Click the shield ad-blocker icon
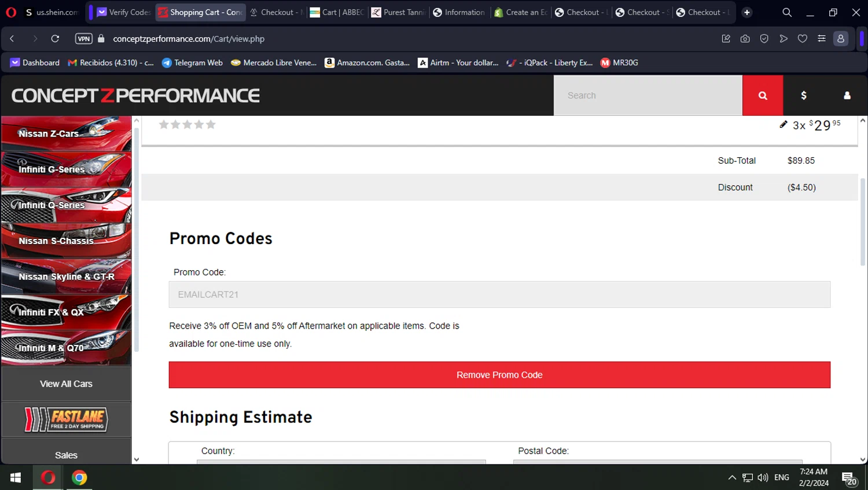Screen dimensions: 868x490 coord(764,39)
